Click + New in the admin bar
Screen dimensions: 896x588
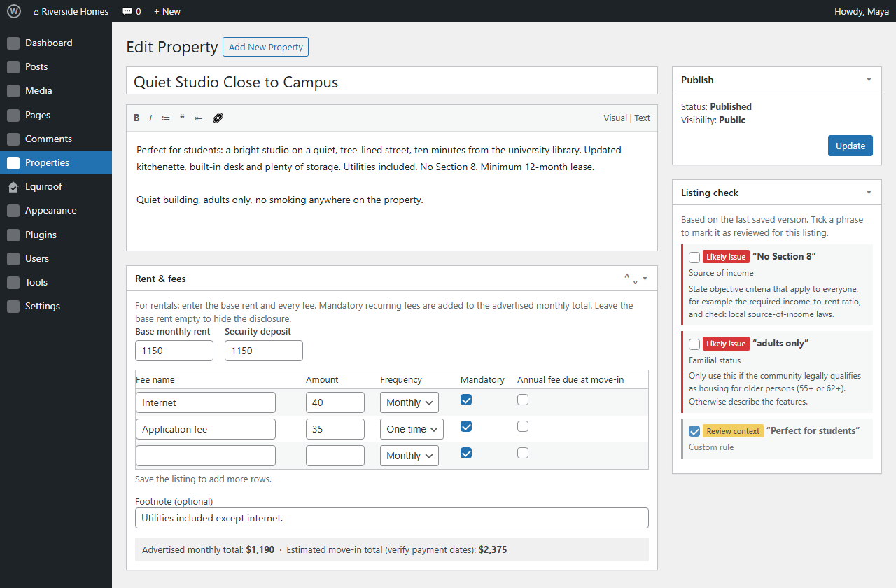167,11
